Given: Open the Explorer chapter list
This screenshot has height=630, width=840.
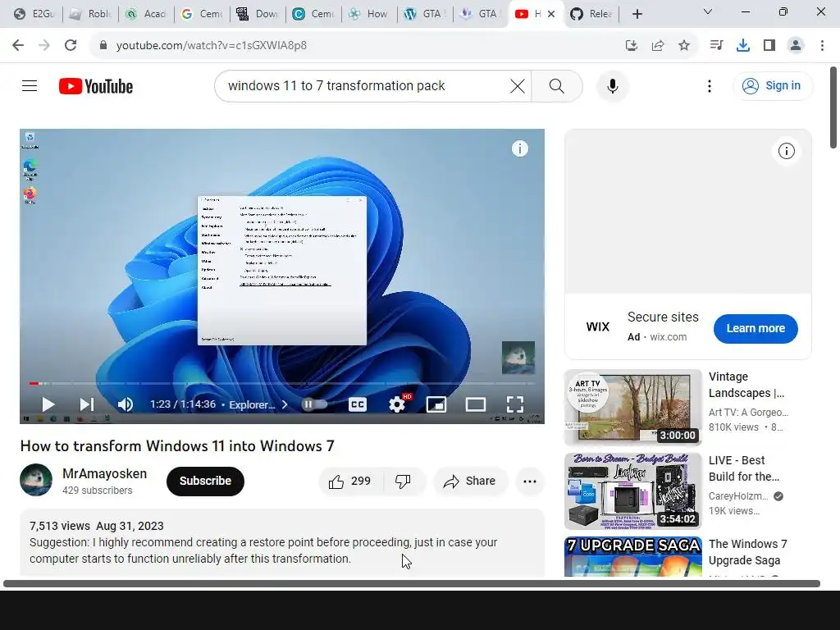Looking at the screenshot, I should tap(258, 404).
